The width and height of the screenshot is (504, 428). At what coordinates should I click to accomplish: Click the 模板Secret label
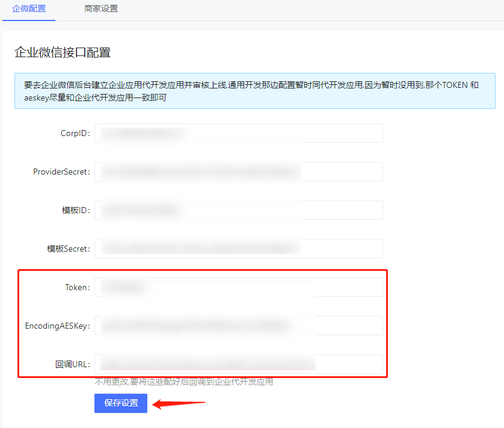click(69, 249)
